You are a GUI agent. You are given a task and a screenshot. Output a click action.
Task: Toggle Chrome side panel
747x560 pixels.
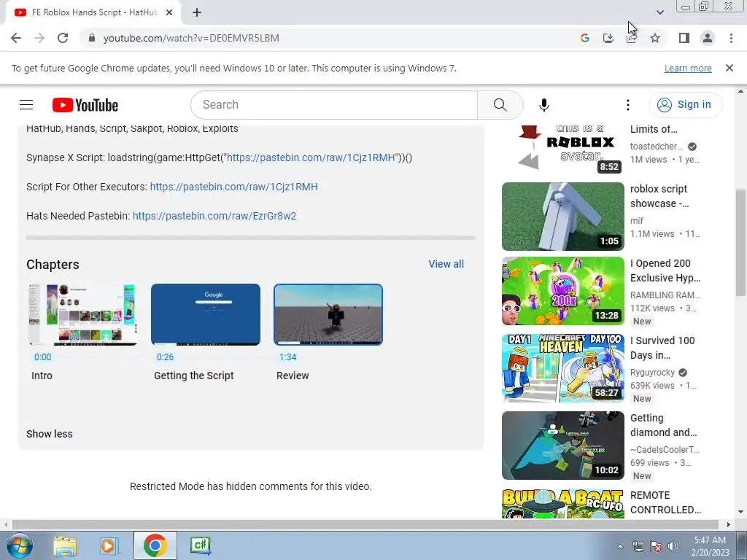point(684,38)
